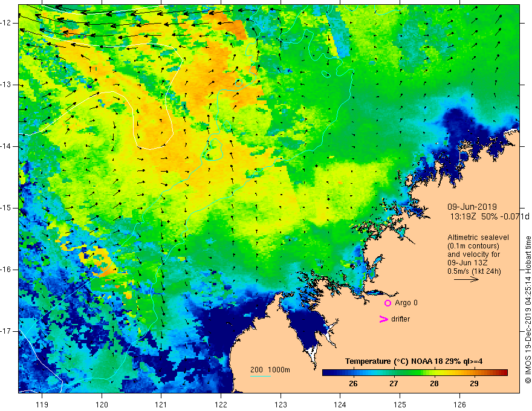The width and height of the screenshot is (532, 411).
Task: Click longitude axis label 120
Action: [102, 404]
